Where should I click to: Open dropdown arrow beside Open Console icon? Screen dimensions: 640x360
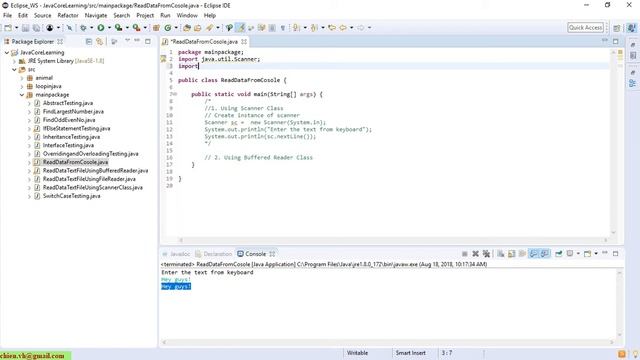596,254
